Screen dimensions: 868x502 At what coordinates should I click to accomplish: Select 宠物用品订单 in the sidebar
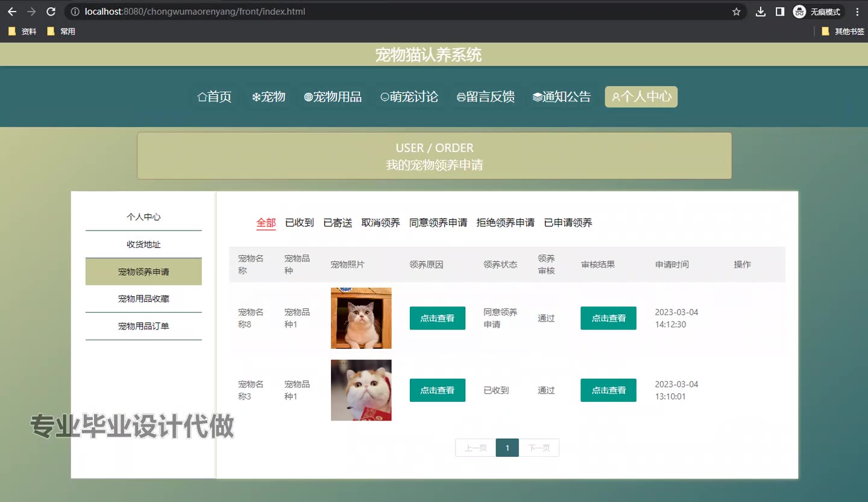[x=143, y=326]
